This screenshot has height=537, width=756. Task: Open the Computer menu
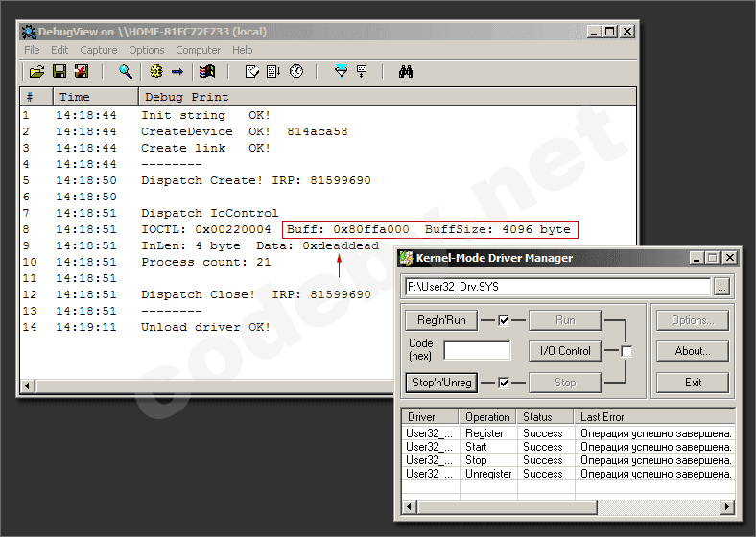(198, 50)
